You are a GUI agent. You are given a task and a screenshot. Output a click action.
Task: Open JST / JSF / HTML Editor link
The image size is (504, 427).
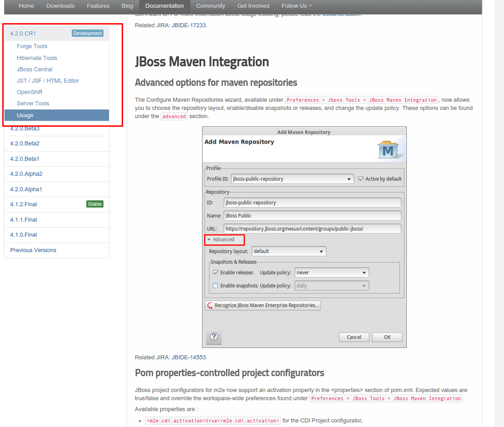(48, 81)
